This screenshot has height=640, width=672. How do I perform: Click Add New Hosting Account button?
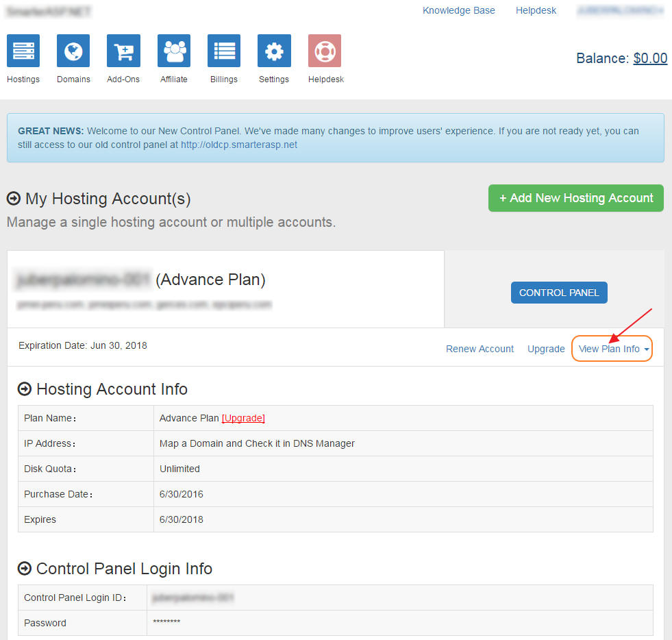point(575,198)
